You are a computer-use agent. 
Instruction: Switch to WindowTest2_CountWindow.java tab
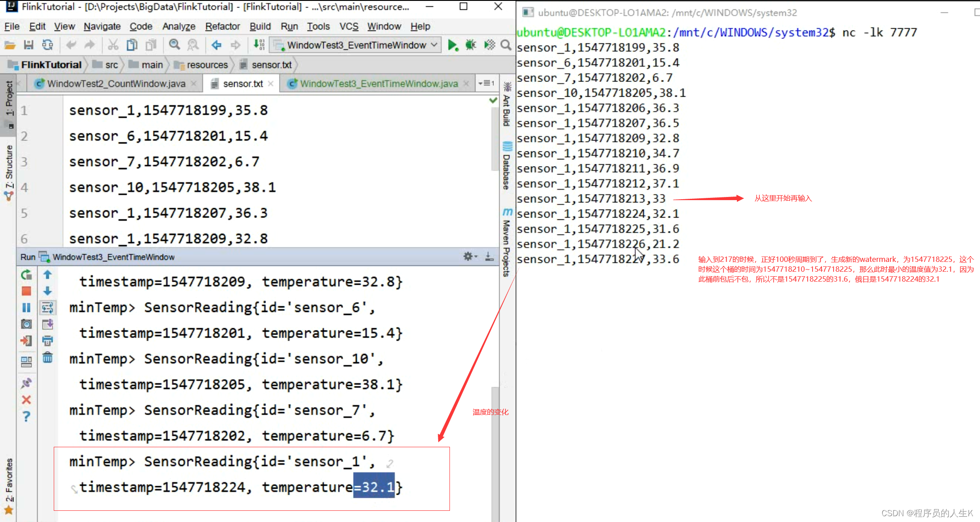(116, 84)
